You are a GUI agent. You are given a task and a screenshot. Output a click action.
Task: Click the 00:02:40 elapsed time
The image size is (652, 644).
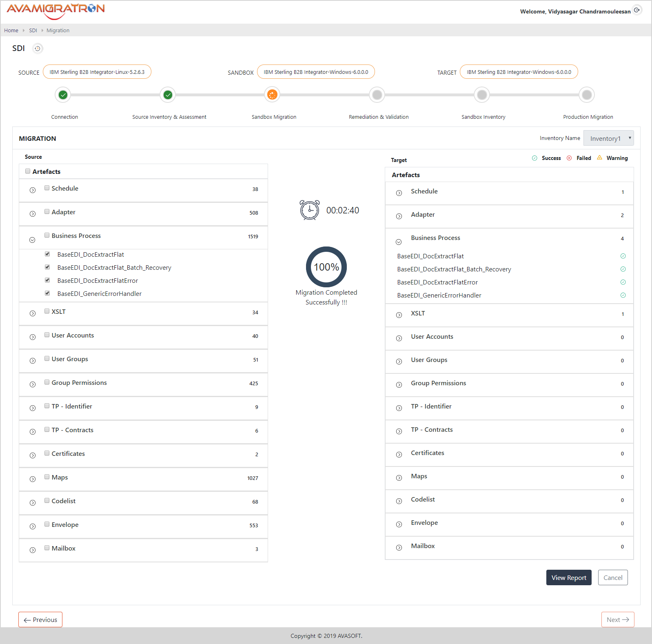tap(343, 211)
